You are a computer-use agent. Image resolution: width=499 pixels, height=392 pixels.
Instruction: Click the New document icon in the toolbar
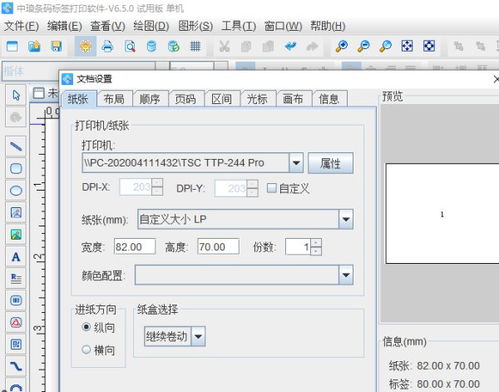pyautogui.click(x=12, y=46)
